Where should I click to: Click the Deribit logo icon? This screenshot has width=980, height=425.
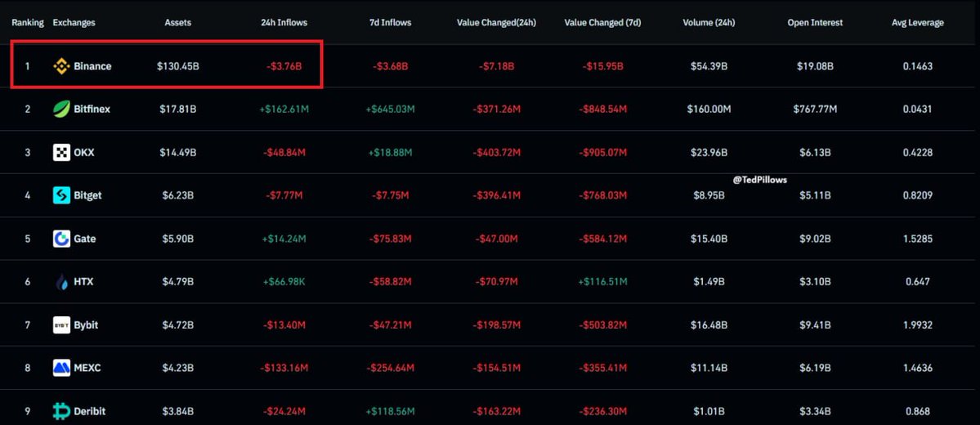point(61,411)
